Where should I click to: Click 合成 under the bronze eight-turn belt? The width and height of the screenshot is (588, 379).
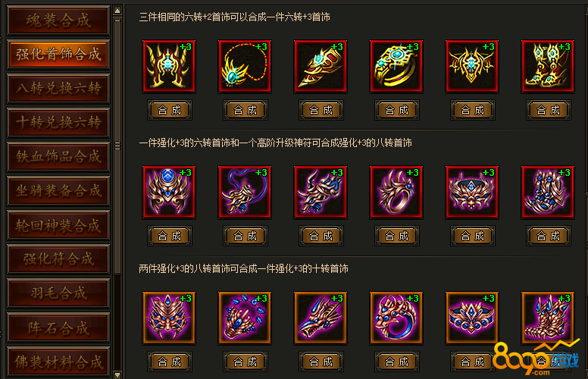pos(473,236)
